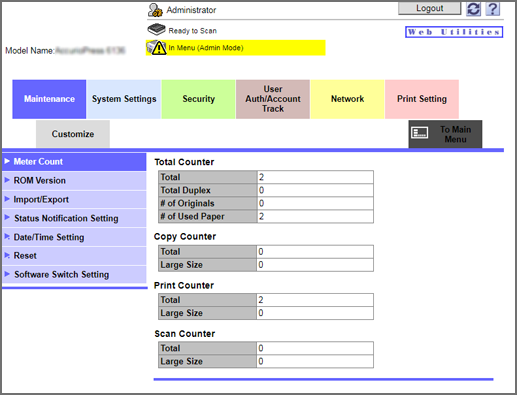
Task: Click the Scan Counter heading
Action: click(185, 334)
